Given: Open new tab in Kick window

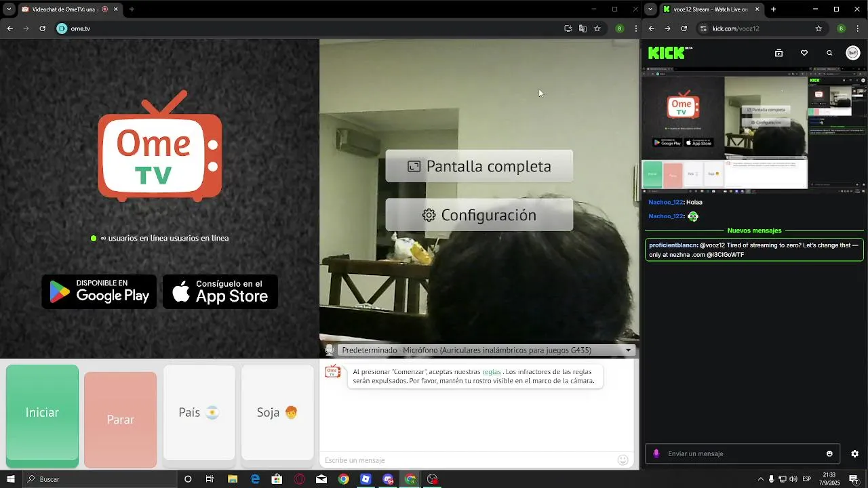Looking at the screenshot, I should coord(773,9).
